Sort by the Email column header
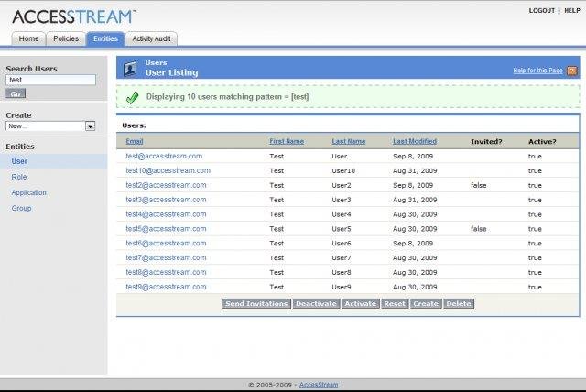Viewport: 586px width, 392px height. (x=135, y=141)
